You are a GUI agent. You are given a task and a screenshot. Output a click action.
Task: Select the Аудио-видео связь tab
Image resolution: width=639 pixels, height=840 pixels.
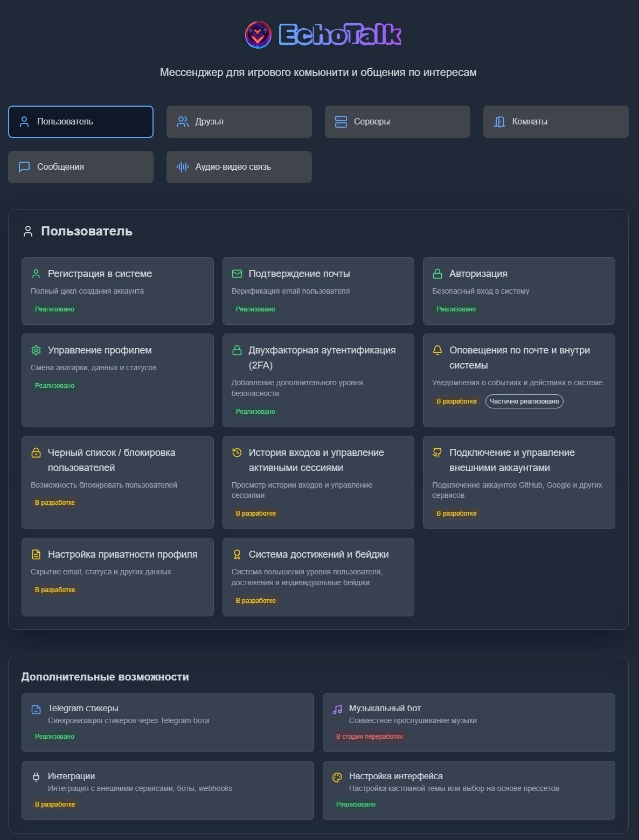click(x=239, y=167)
